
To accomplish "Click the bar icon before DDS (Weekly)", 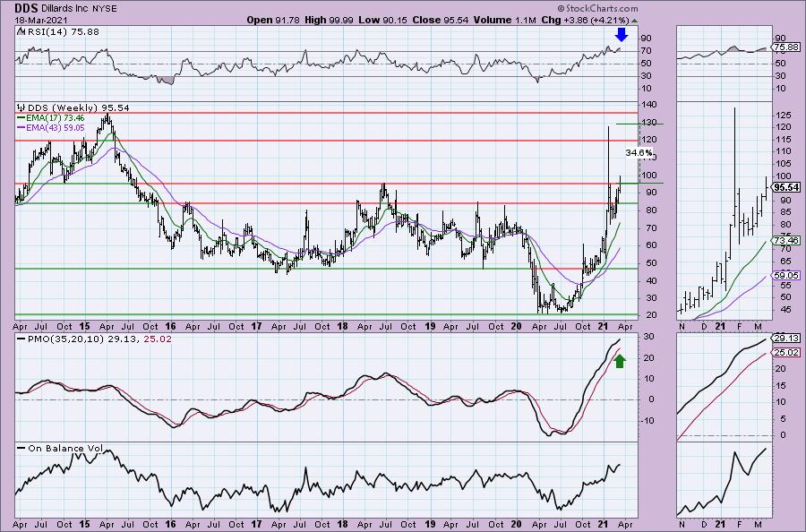I will tap(21, 108).
